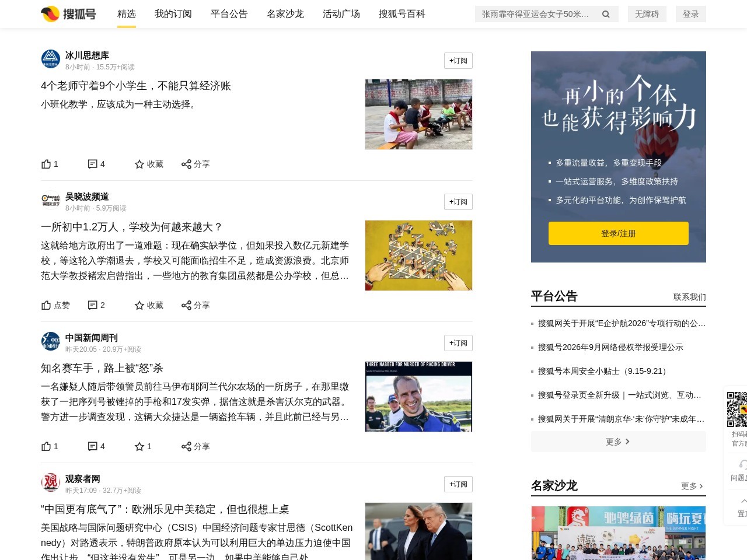Open headline 4个老师守着9个小学生，不能只算经济账
This screenshot has width=747, height=560.
point(136,86)
